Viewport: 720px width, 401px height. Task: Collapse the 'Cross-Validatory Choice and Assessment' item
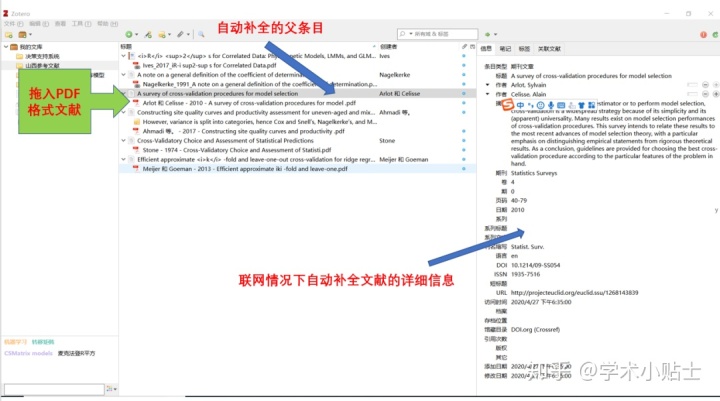(x=124, y=141)
